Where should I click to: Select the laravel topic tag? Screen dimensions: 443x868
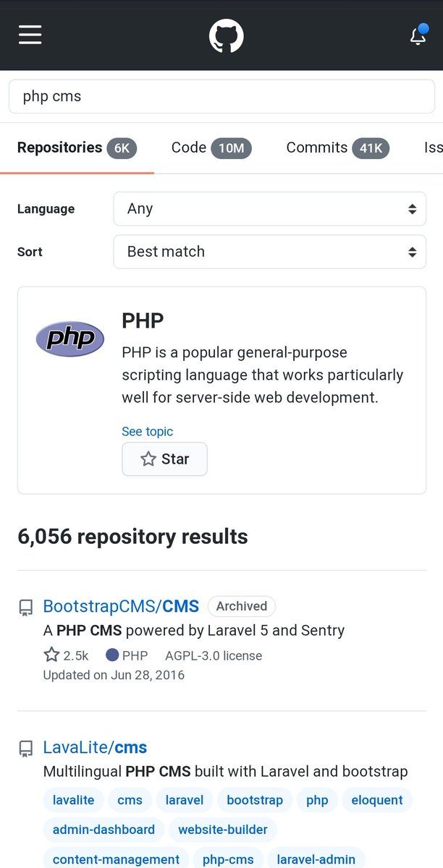coord(185,800)
